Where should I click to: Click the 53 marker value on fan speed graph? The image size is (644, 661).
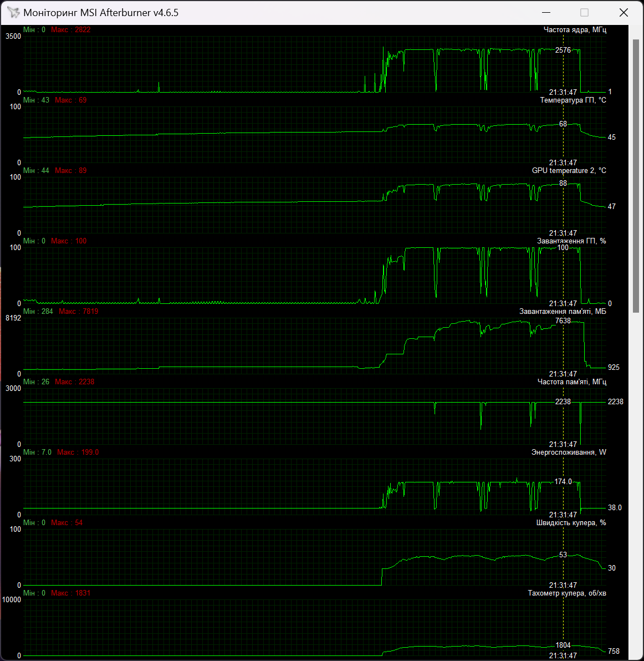coord(563,555)
